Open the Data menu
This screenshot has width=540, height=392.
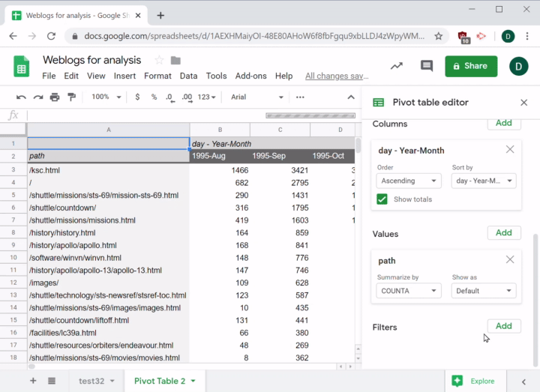pyautogui.click(x=188, y=76)
